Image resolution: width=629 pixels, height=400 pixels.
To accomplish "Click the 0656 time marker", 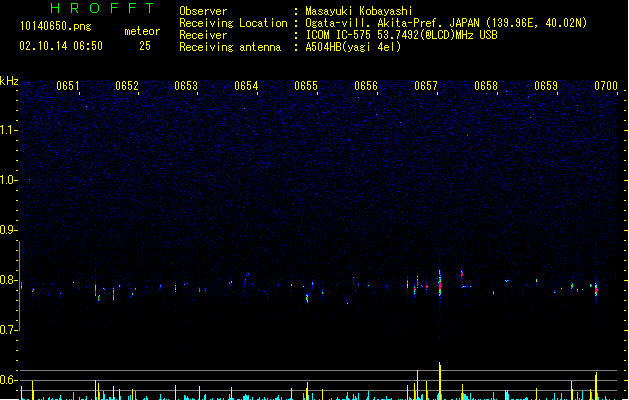I will point(366,86).
